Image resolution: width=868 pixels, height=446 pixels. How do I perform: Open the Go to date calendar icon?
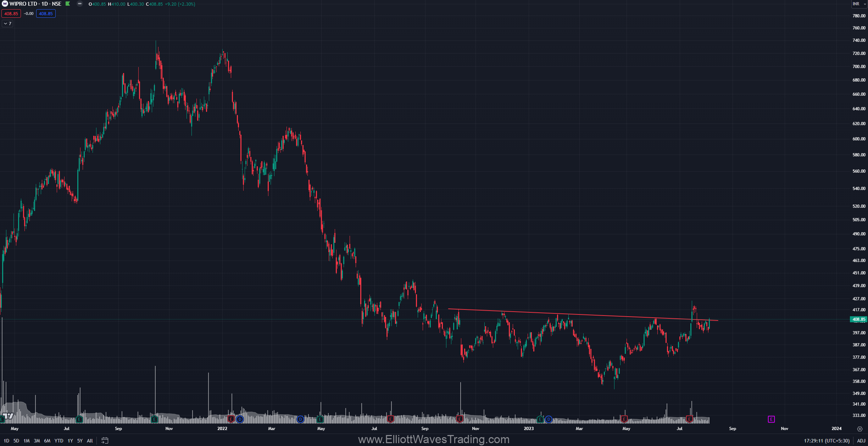[x=105, y=441]
